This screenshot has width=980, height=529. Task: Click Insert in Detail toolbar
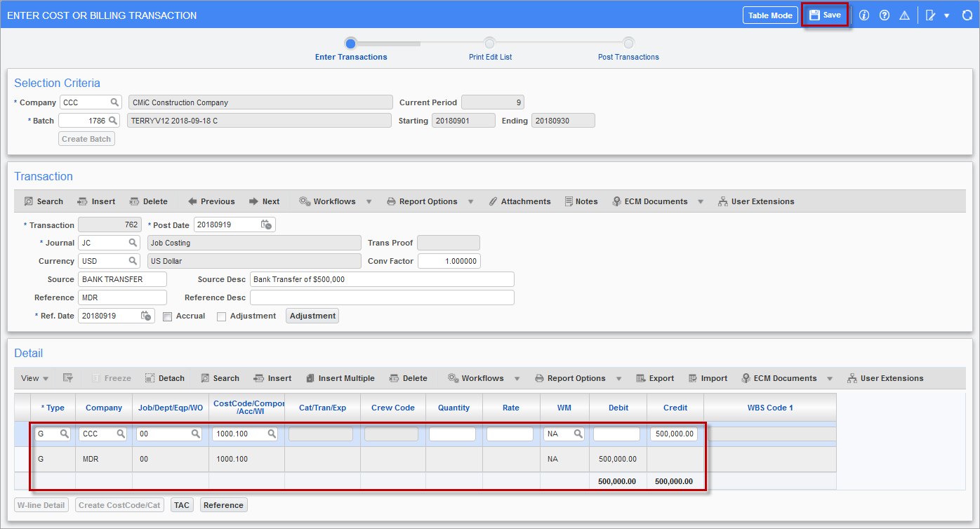(x=272, y=378)
